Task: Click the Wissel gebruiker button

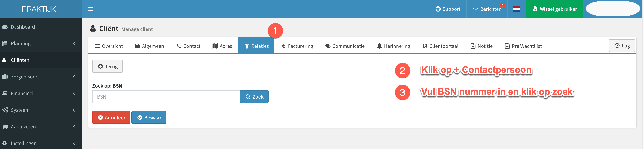Action: pos(554,9)
